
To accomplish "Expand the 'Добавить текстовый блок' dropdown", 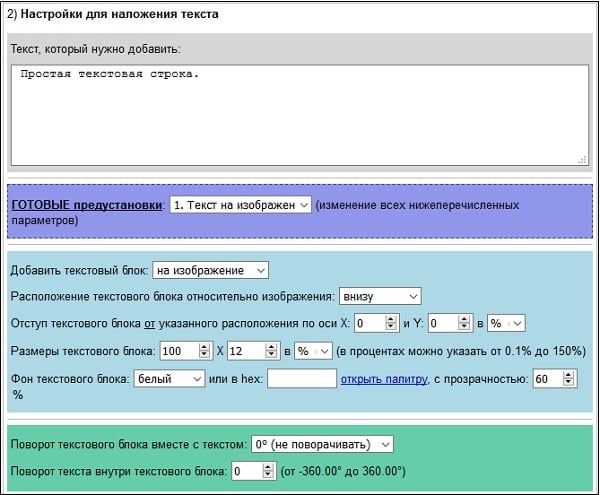I will coord(210,270).
